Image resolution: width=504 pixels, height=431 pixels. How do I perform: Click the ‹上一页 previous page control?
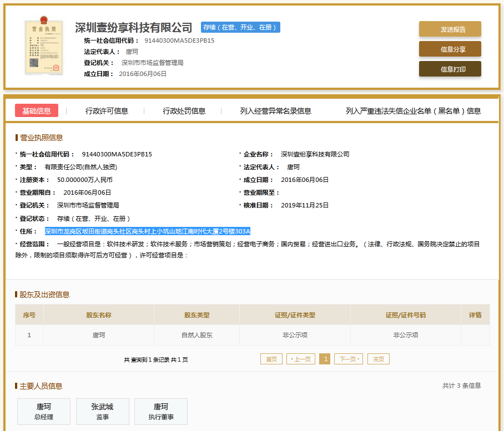coord(300,359)
